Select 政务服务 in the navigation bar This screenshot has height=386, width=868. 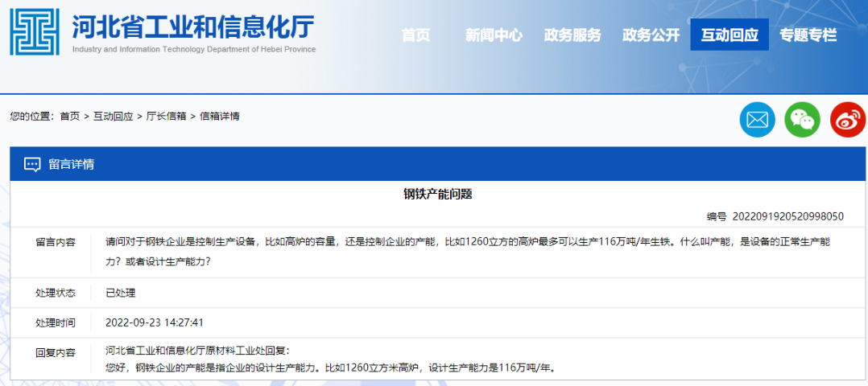pyautogui.click(x=572, y=35)
